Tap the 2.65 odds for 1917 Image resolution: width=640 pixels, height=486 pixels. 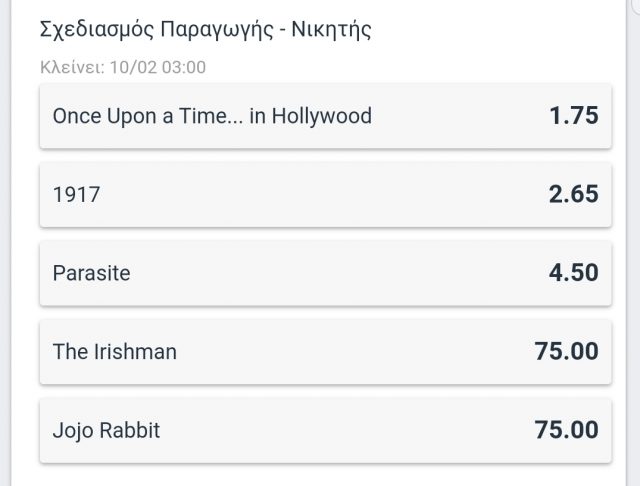pyautogui.click(x=573, y=194)
